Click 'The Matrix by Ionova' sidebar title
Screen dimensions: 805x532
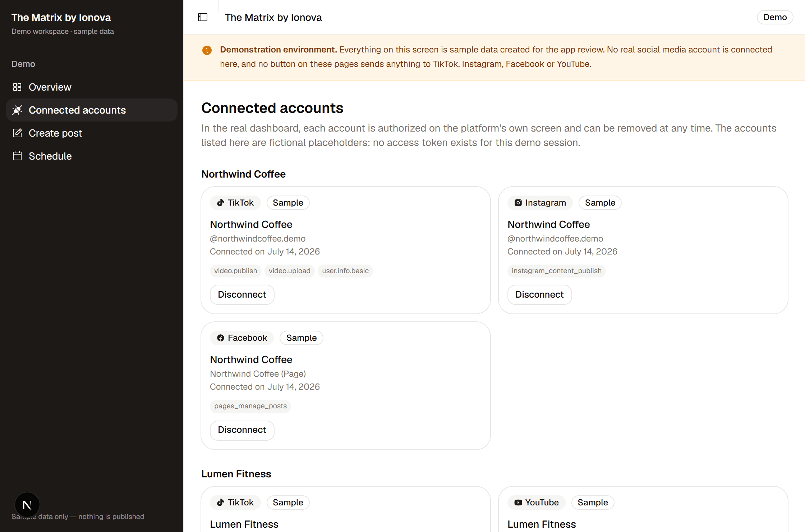[61, 17]
